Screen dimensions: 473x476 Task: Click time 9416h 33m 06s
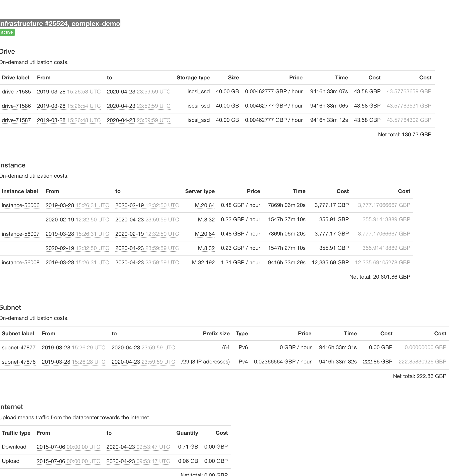pos(329,106)
